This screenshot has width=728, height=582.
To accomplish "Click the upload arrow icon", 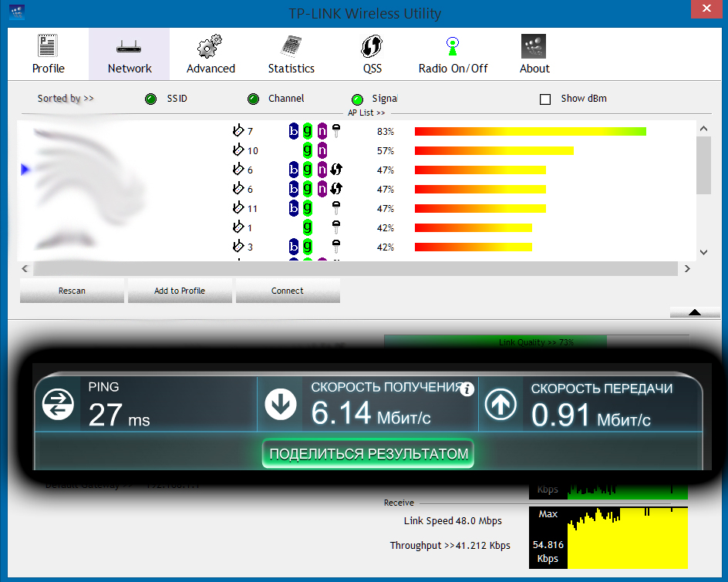I will coord(501,404).
